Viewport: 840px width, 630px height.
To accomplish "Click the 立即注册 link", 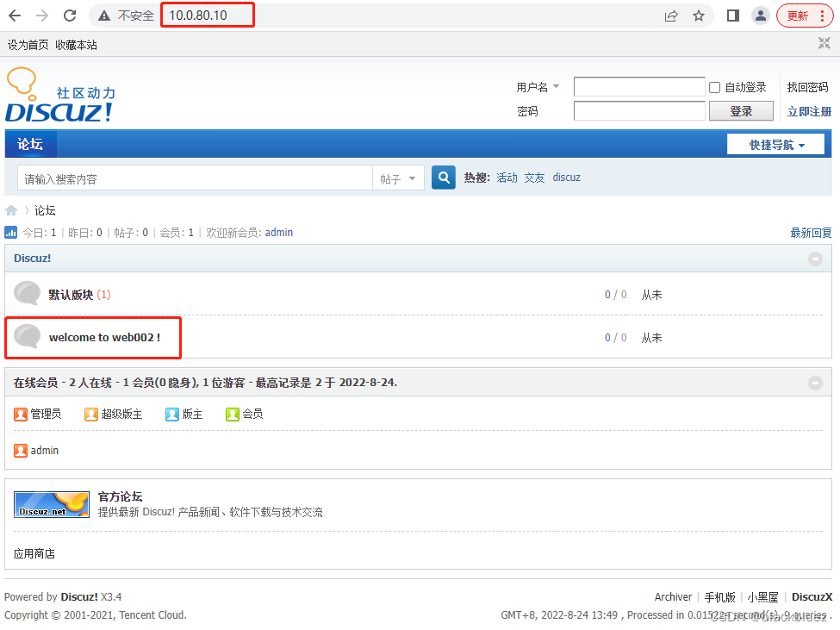I will tap(809, 111).
